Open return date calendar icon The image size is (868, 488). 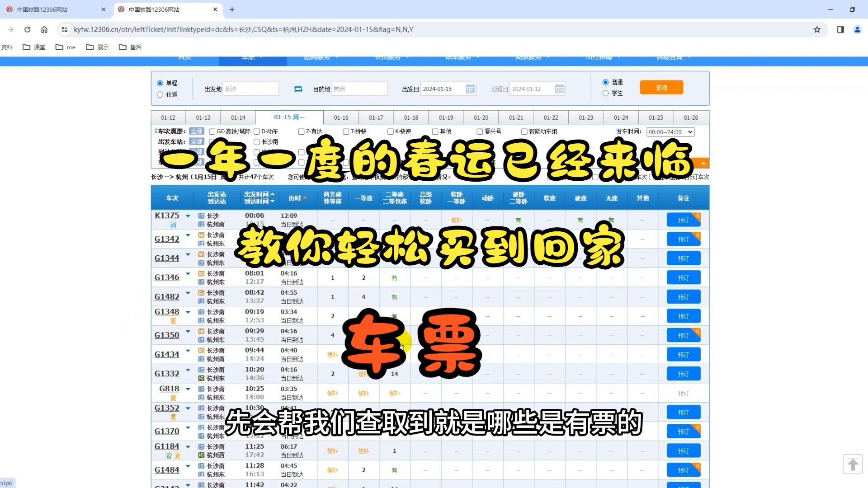560,89
